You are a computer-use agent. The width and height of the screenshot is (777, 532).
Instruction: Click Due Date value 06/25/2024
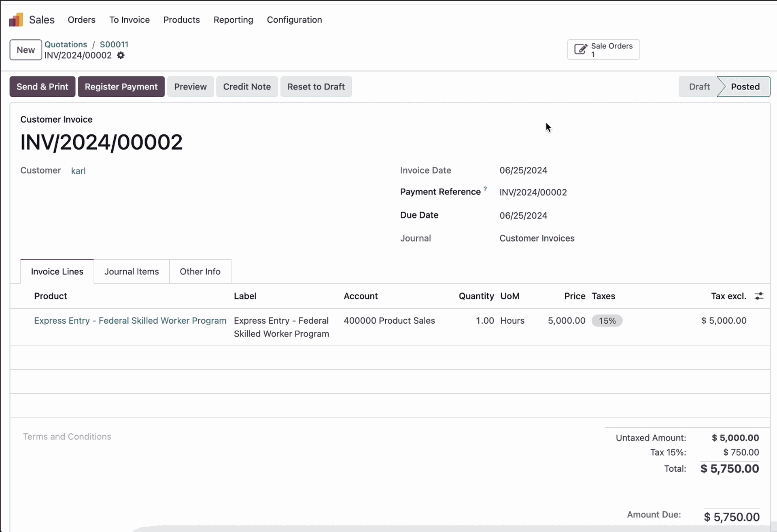523,216
